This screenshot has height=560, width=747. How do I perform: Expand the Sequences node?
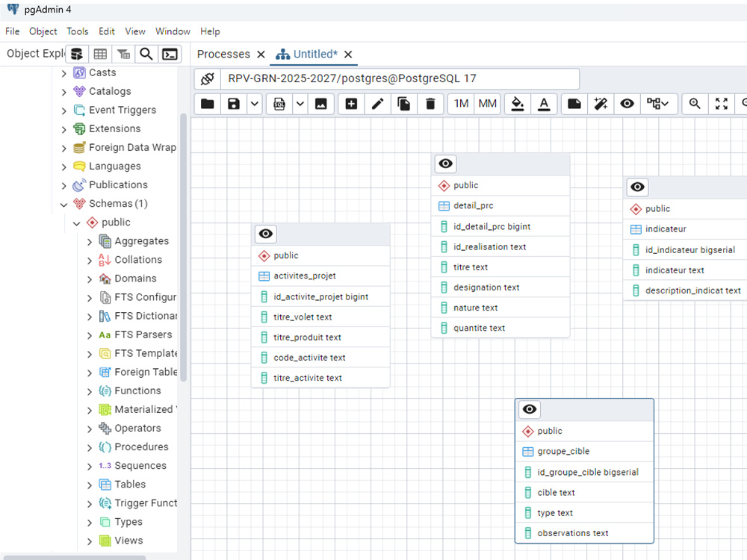[x=90, y=467]
